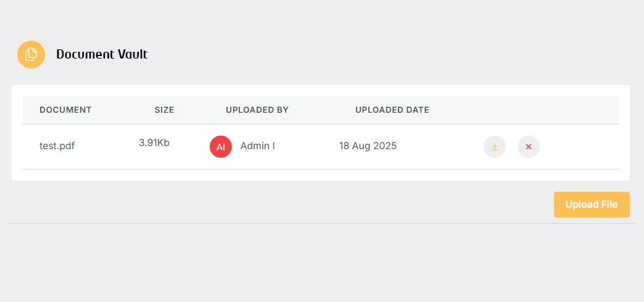Screen dimensions: 644x302
Task: Click the 18 Aug 2025 date
Action: pyautogui.click(x=368, y=145)
